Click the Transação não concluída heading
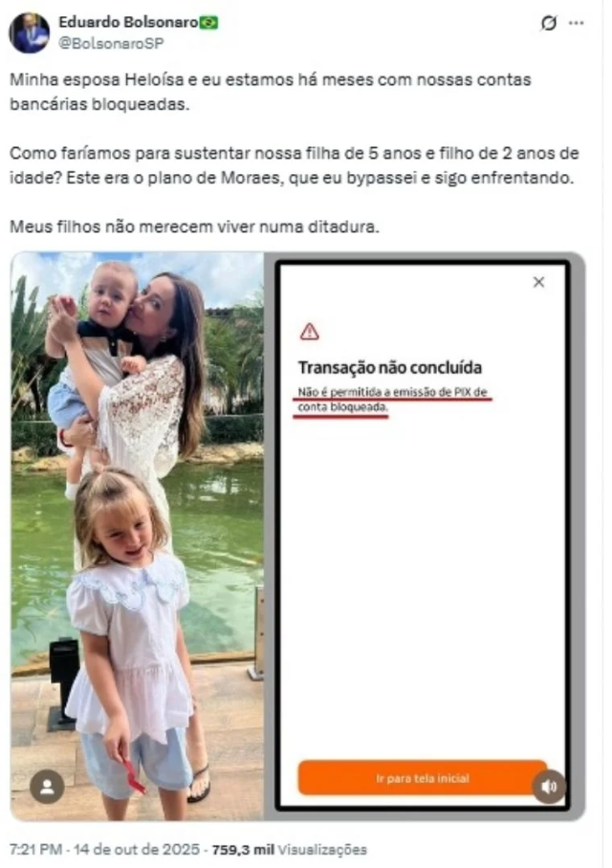 (390, 367)
